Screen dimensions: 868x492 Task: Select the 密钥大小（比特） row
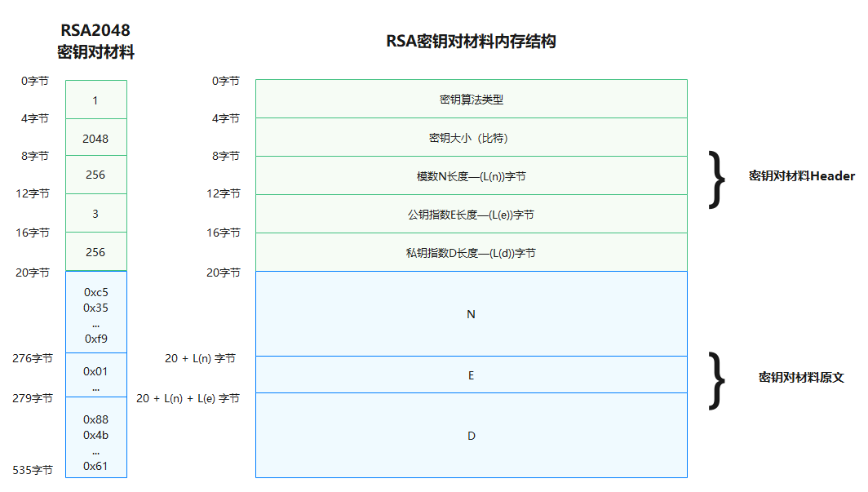click(471, 138)
